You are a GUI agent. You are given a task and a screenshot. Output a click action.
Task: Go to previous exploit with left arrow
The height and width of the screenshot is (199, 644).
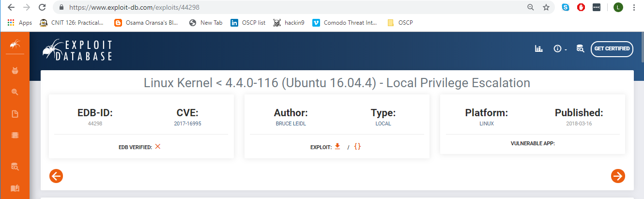(56, 176)
